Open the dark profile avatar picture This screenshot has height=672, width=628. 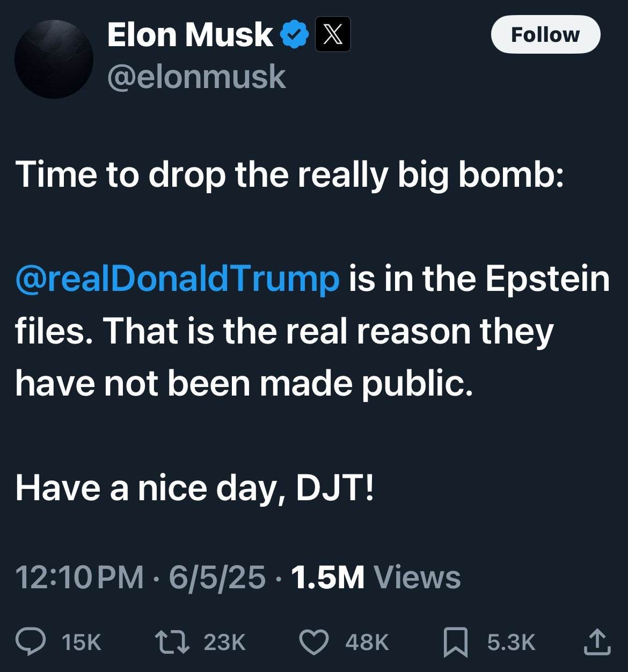click(54, 59)
